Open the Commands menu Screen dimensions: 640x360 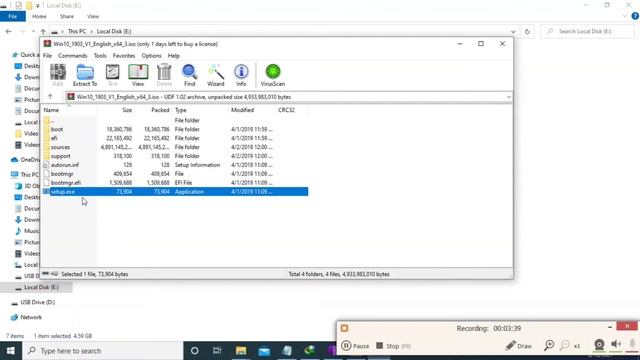(73, 56)
